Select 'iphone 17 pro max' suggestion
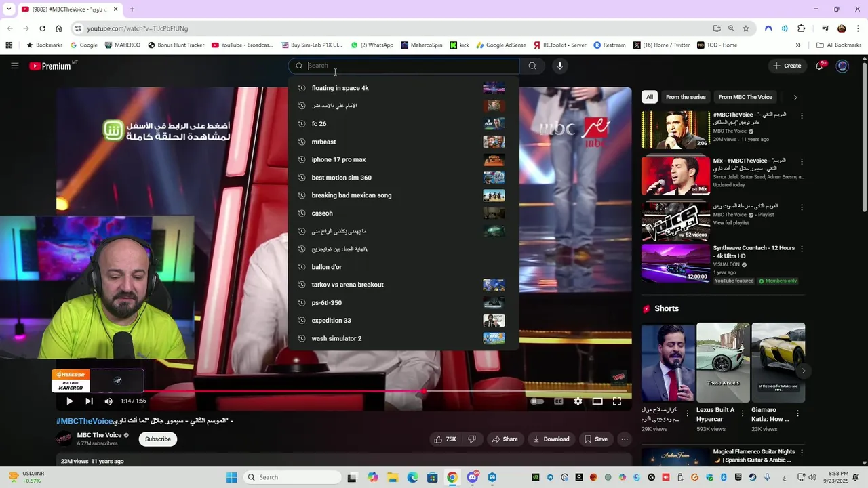 click(x=403, y=160)
